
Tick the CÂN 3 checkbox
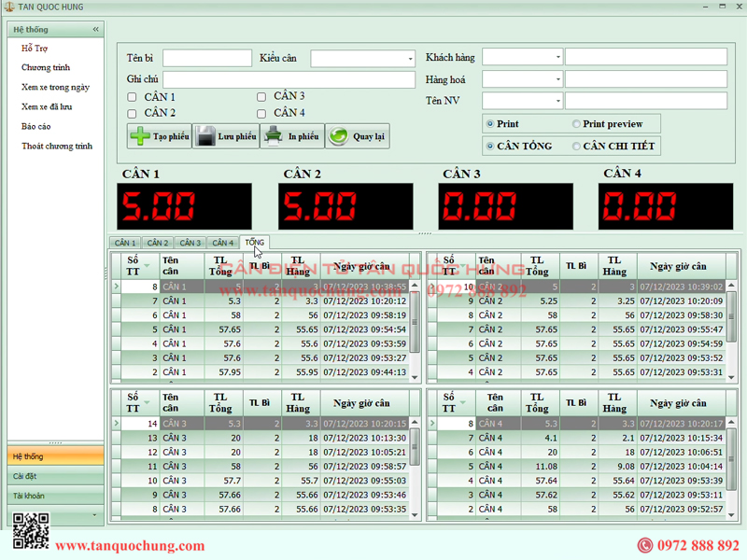coord(261,97)
